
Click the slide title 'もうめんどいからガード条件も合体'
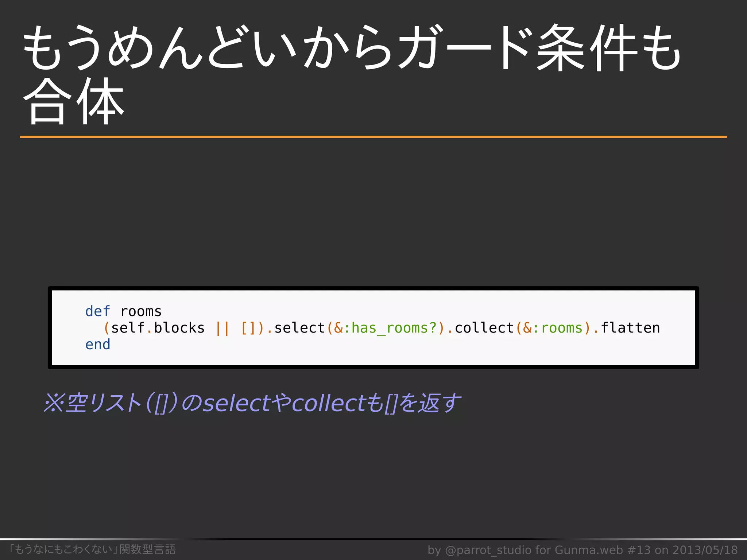click(x=352, y=75)
